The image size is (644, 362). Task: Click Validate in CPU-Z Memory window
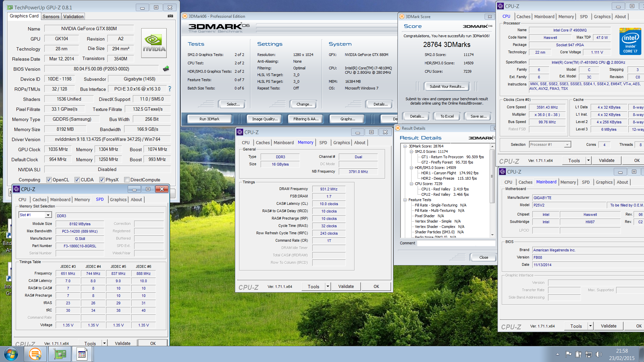pyautogui.click(x=346, y=286)
